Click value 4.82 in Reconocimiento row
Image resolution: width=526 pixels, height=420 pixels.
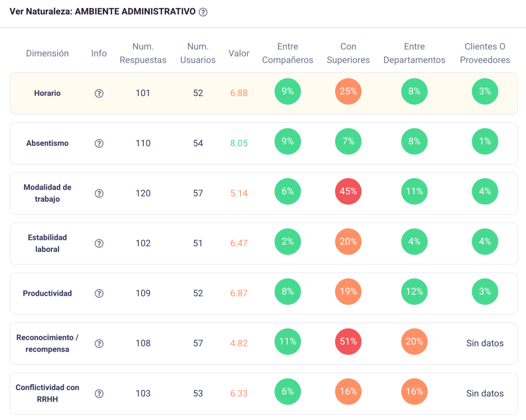239,343
